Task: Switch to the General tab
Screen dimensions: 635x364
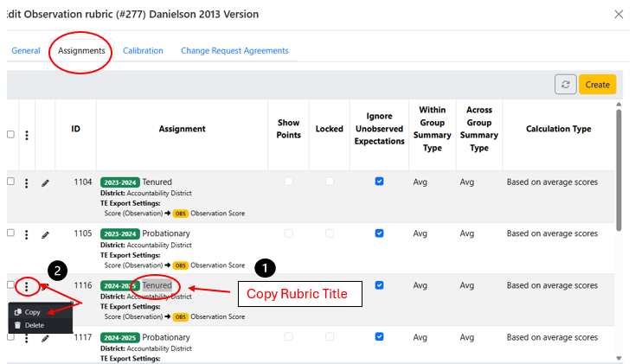Action: pos(26,51)
